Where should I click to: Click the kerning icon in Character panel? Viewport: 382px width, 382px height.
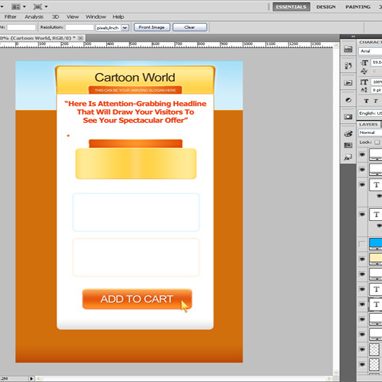click(x=364, y=71)
